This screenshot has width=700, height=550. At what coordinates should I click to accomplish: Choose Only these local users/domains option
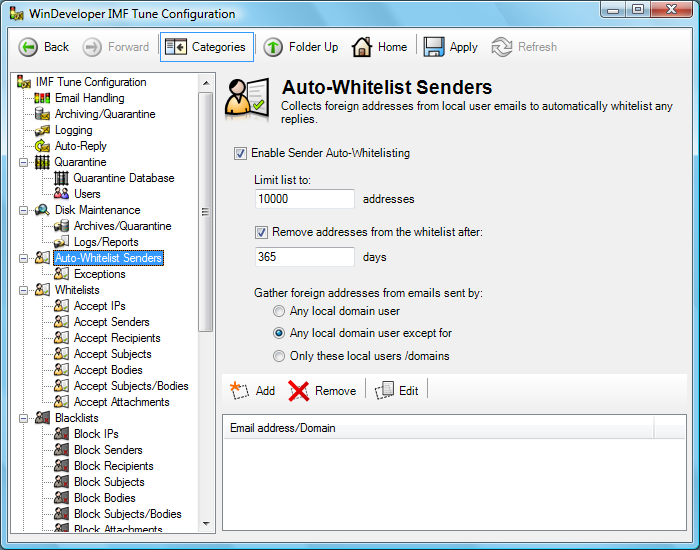tap(279, 356)
